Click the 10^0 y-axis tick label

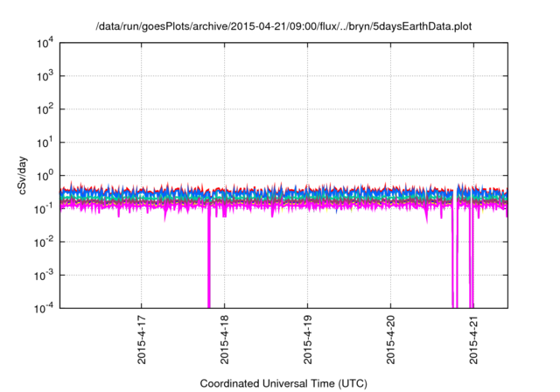(45, 176)
